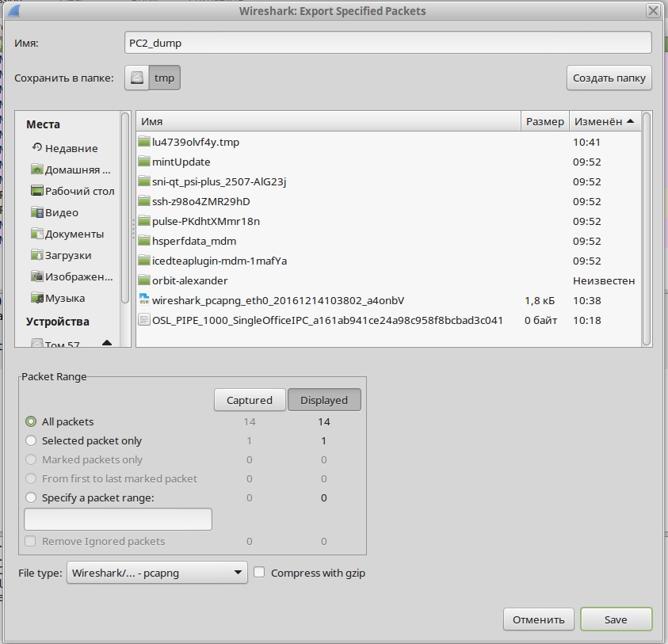Click the disk drive icon in path bar
The image size is (668, 644).
[138, 78]
